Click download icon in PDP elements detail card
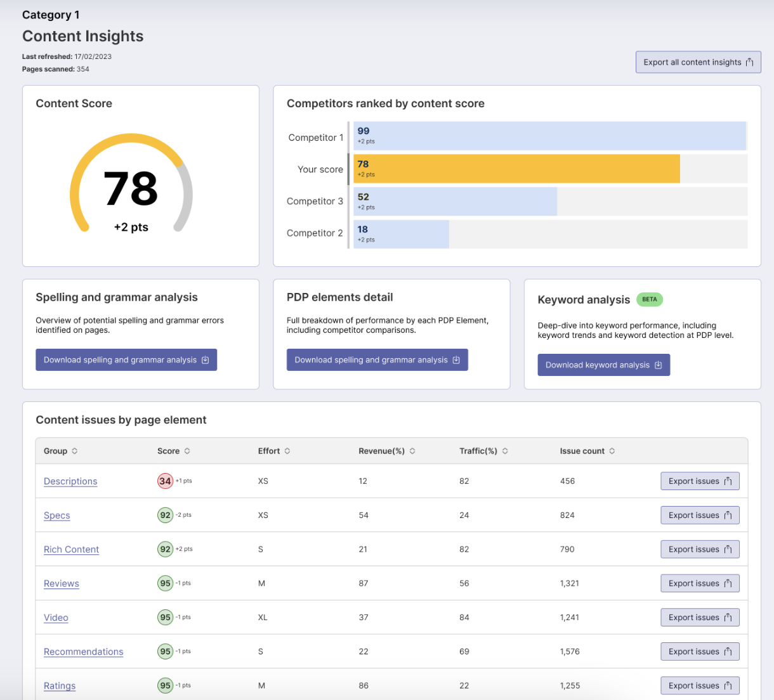 (x=456, y=360)
